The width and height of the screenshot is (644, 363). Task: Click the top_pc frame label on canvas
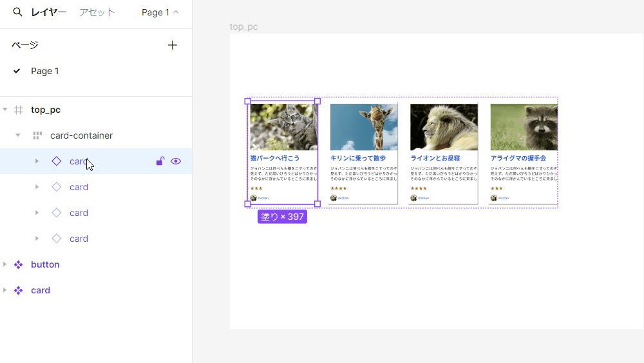243,26
